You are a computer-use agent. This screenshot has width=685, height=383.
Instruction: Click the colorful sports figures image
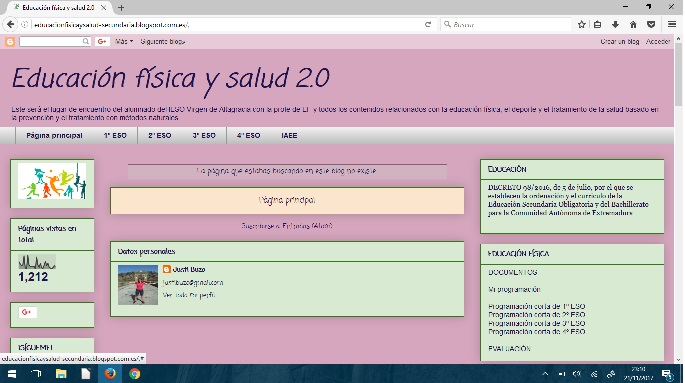coord(52,181)
